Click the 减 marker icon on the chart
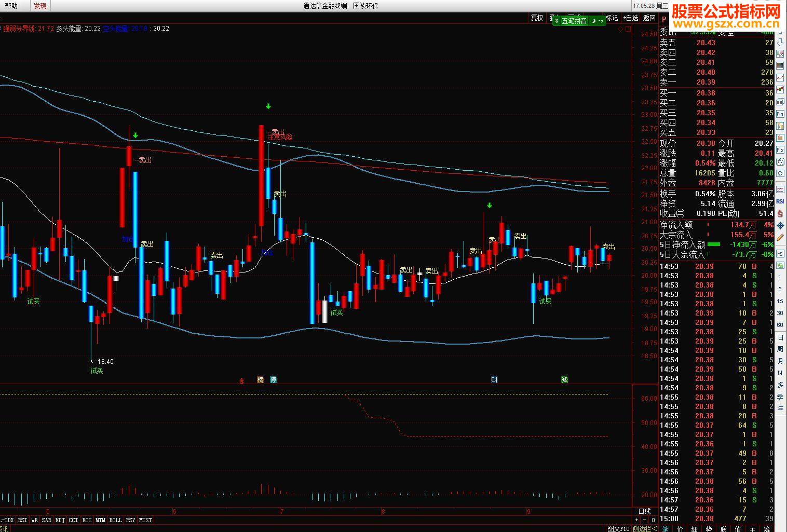 (564, 380)
